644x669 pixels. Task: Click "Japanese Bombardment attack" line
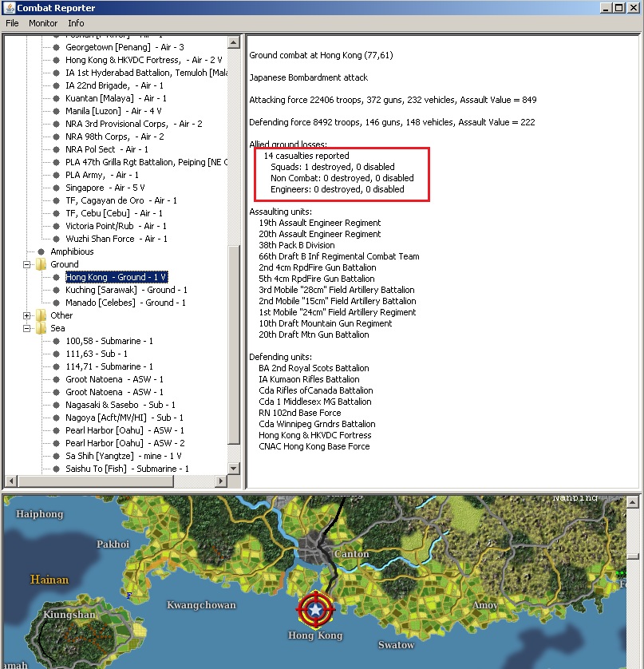tap(308, 77)
